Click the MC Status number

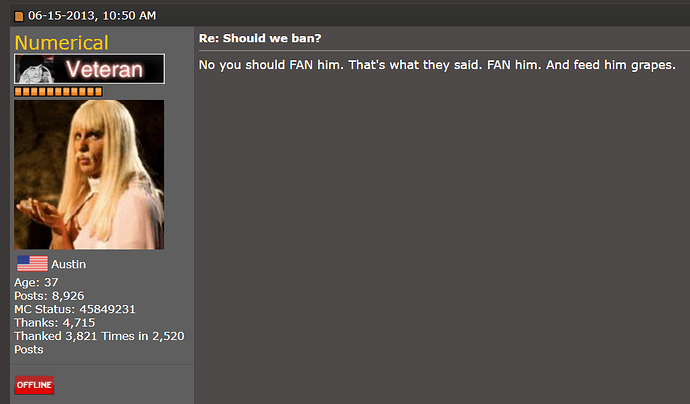(x=107, y=309)
